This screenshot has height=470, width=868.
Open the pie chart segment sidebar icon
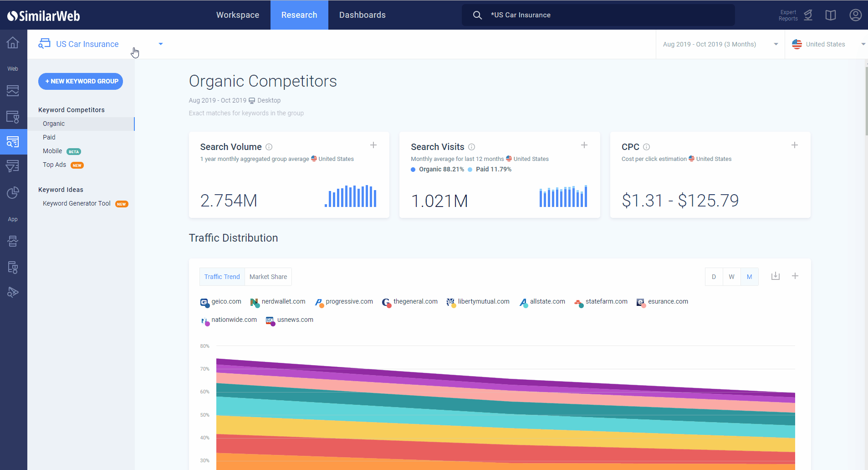[13, 193]
